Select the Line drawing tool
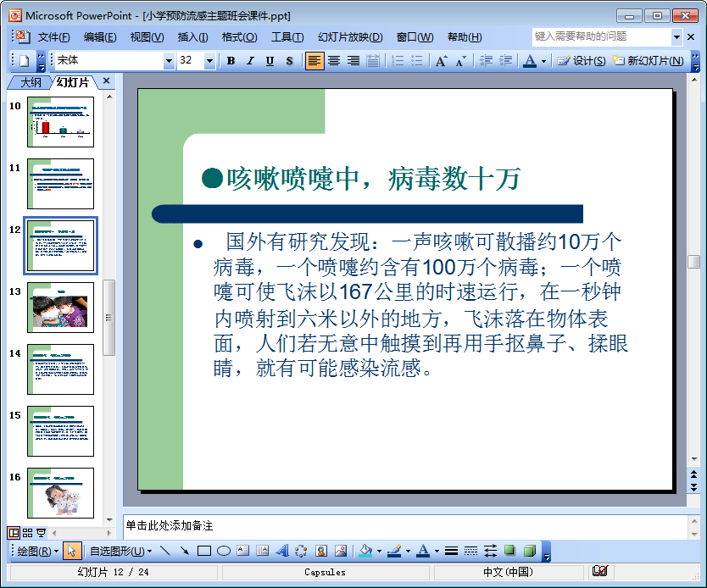 (x=165, y=551)
